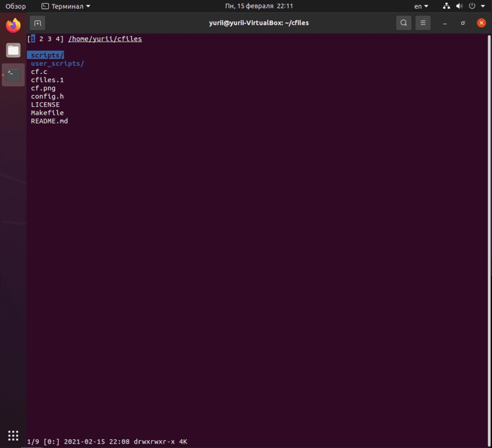Open the volume speaker indicator
Image resolution: width=492 pixels, height=448 pixels.
pos(459,6)
